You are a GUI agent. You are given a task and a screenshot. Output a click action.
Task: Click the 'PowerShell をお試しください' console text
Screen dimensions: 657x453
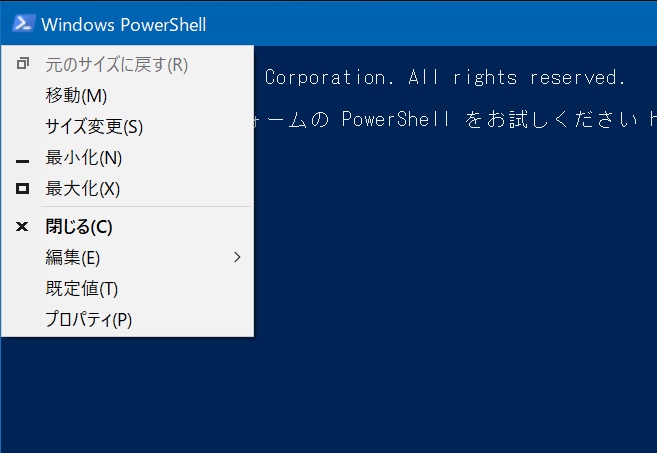coord(489,119)
